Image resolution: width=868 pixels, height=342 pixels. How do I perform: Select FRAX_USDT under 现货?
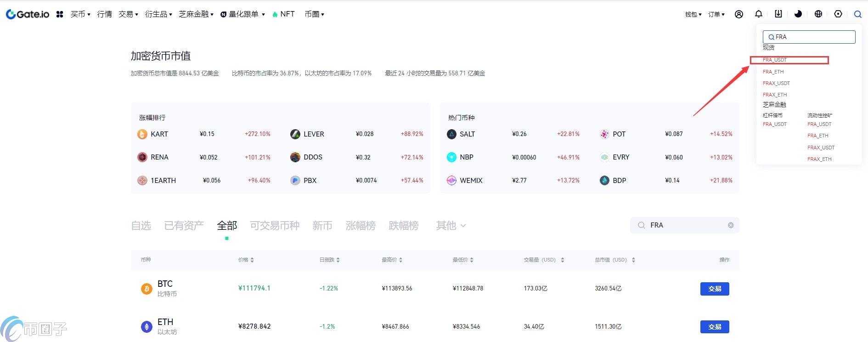click(x=776, y=83)
